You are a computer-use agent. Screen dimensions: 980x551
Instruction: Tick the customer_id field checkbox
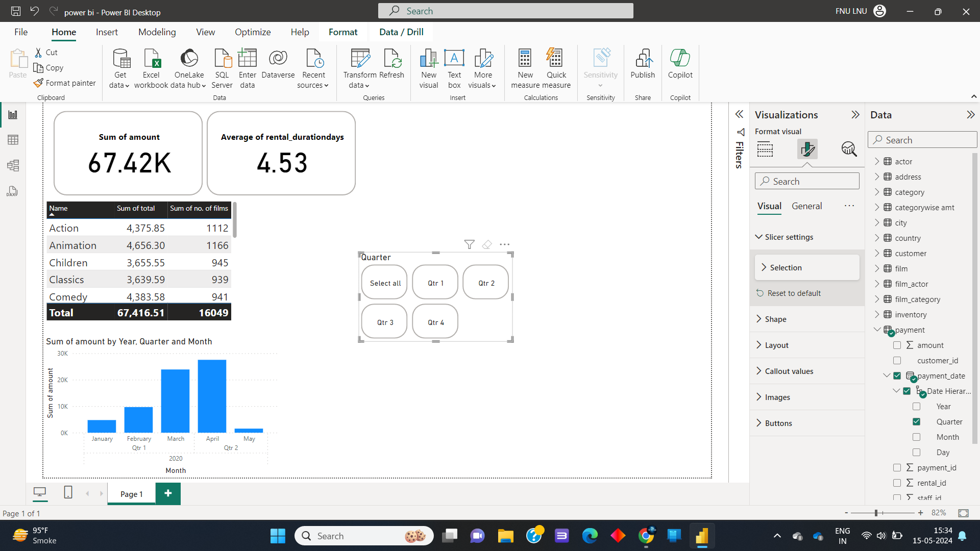[897, 361]
